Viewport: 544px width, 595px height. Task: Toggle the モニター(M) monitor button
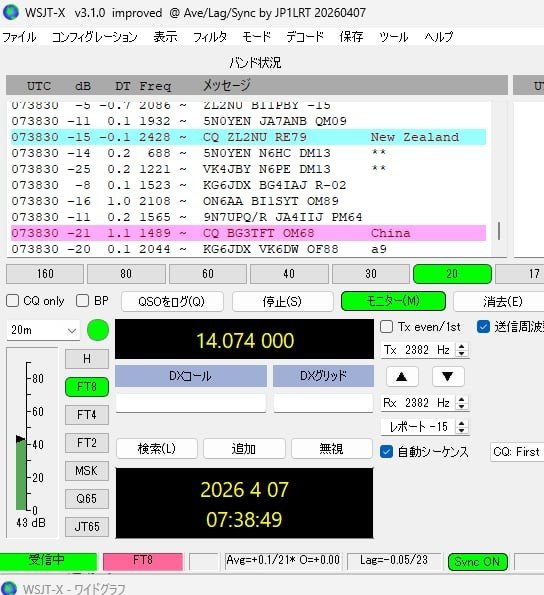click(393, 301)
